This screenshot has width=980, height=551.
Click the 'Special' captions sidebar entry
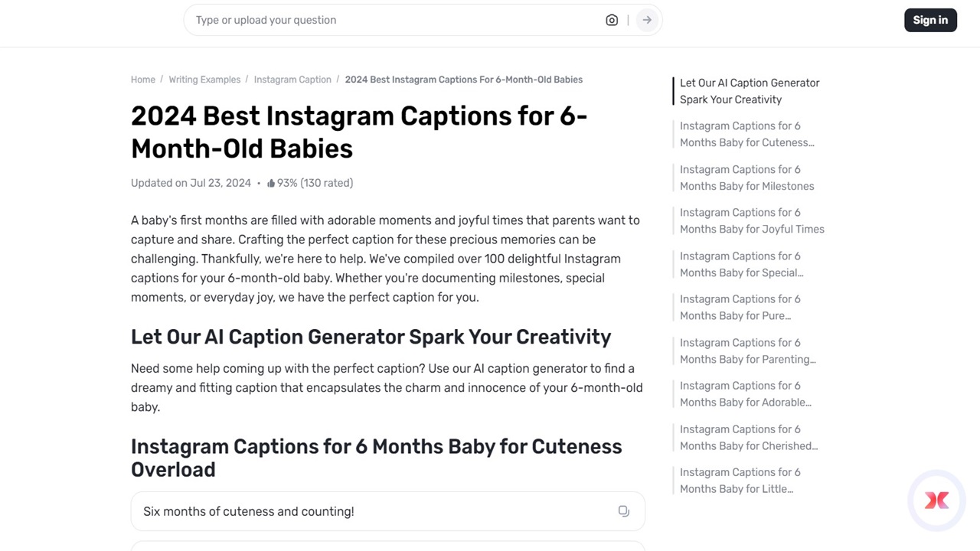pyautogui.click(x=740, y=264)
